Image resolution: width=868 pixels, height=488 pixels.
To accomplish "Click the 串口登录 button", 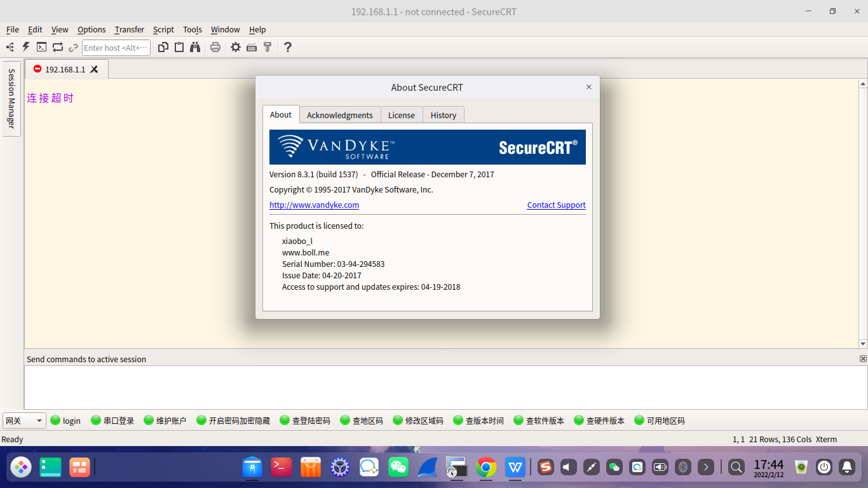I will [113, 421].
